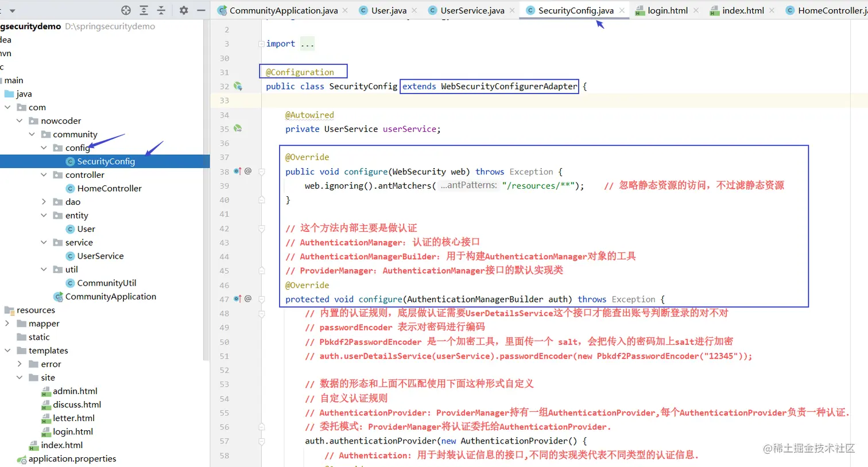
Task: Open the Project panel settings gear
Action: point(184,10)
